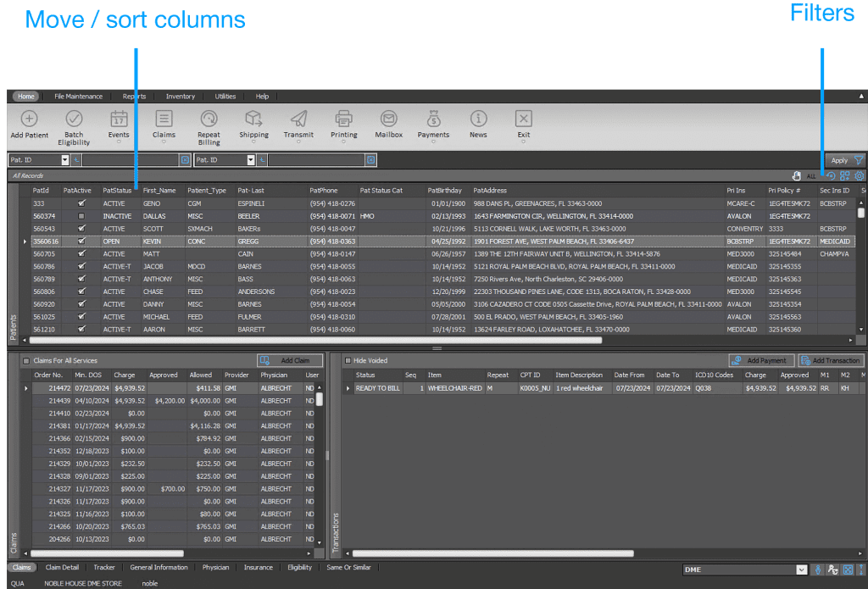The width and height of the screenshot is (868, 589).
Task: Open the Reports menu
Action: pos(133,96)
